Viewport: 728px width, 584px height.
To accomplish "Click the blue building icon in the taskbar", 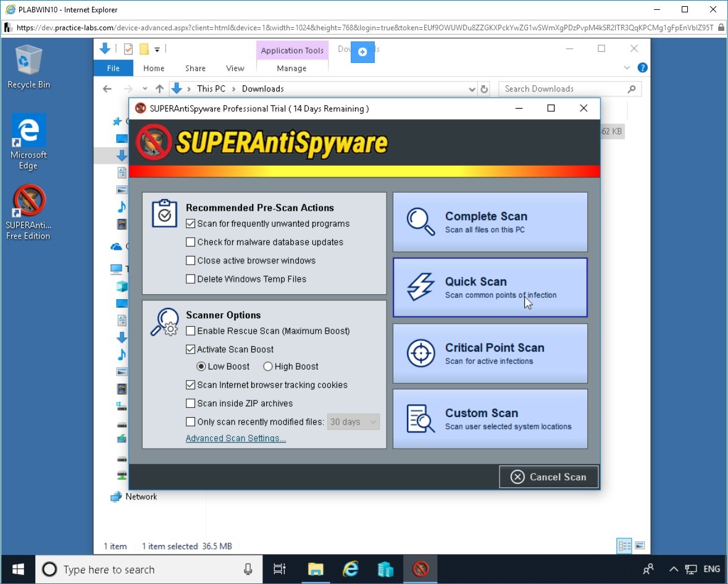I will click(386, 569).
